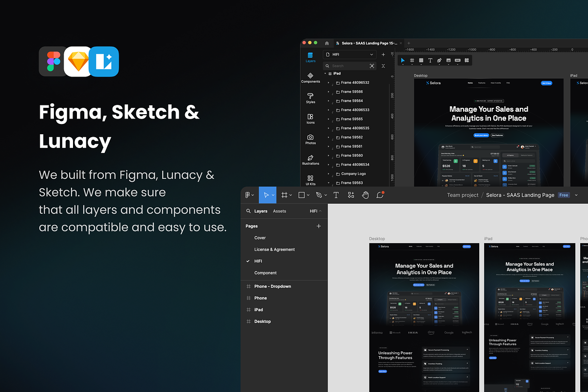588x392 pixels.
Task: Select the Text tool in Lunacy toolbar
Action: (x=430, y=60)
